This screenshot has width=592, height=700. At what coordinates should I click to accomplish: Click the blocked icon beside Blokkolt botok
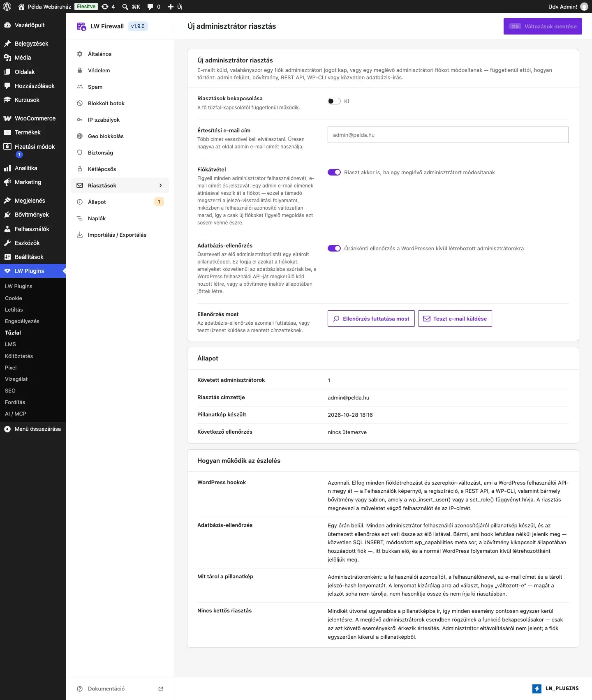(x=80, y=103)
